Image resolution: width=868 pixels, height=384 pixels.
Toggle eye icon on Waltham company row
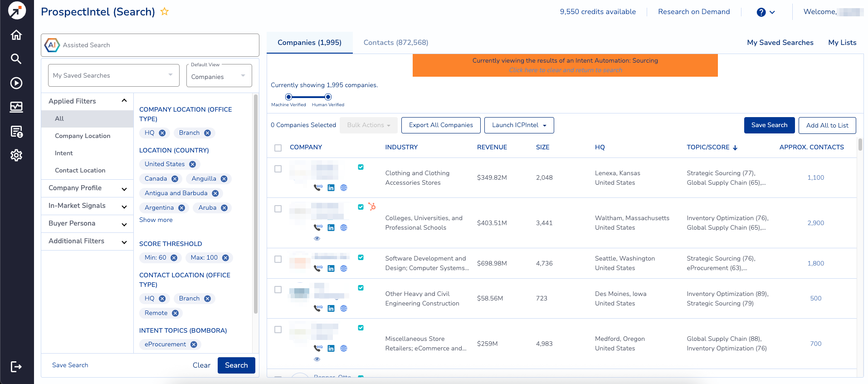[317, 238]
